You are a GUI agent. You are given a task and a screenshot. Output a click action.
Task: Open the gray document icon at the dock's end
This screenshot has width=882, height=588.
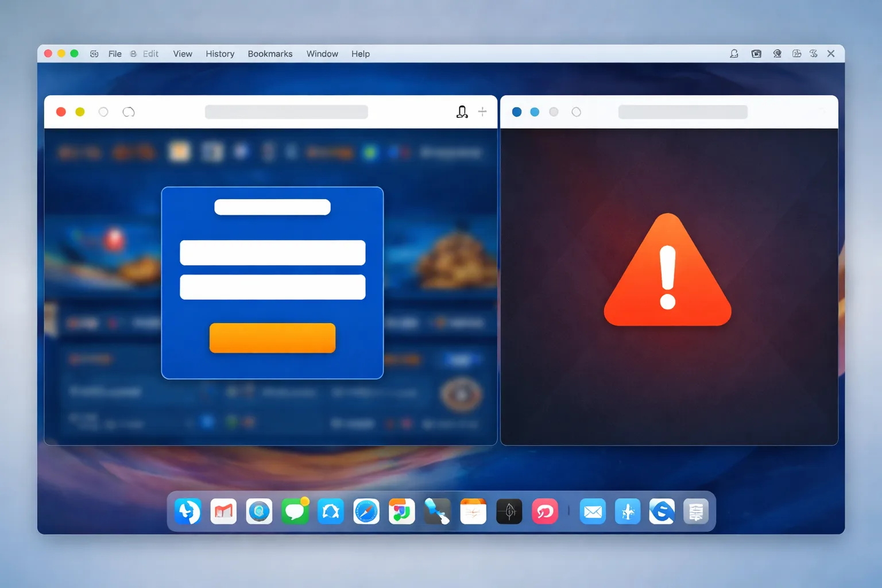pyautogui.click(x=696, y=512)
